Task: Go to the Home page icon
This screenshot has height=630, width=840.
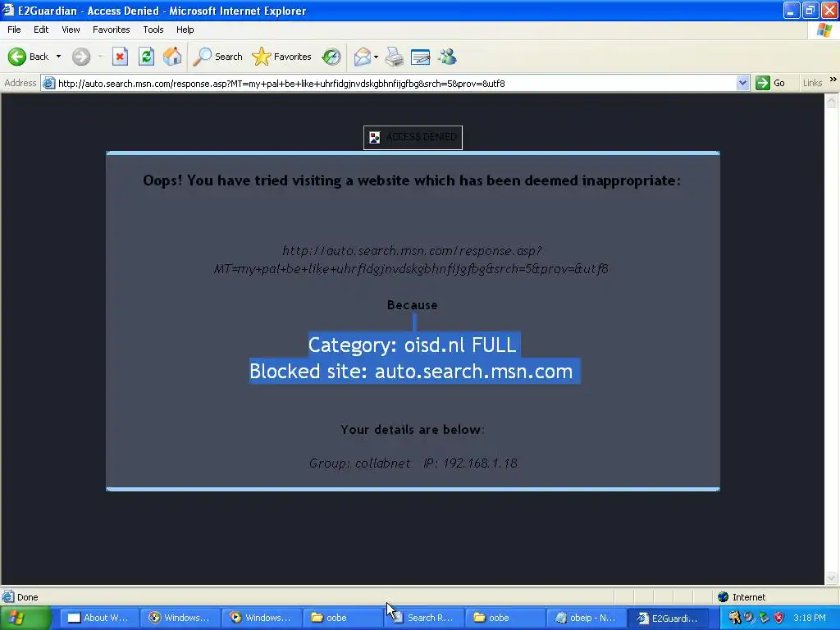Action: coord(172,57)
